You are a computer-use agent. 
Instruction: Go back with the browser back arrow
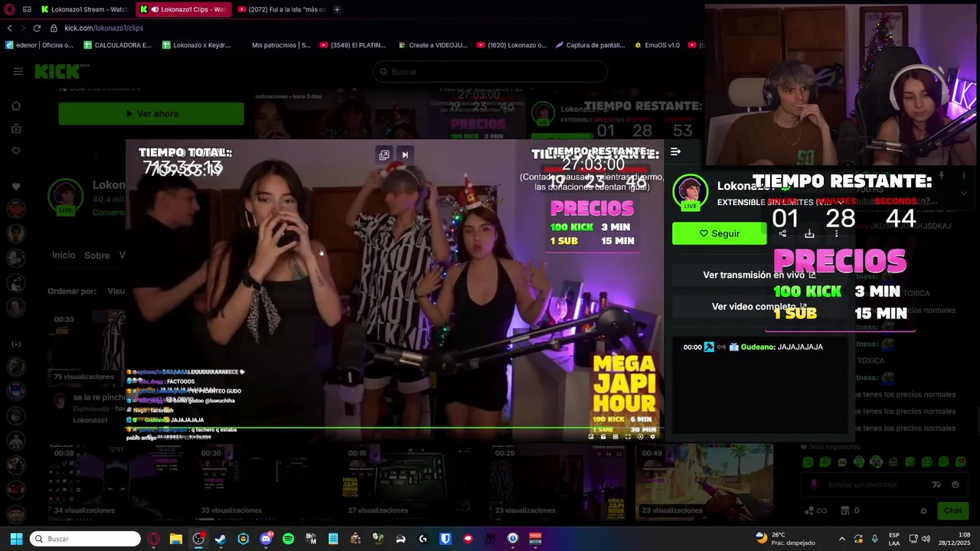click(9, 28)
